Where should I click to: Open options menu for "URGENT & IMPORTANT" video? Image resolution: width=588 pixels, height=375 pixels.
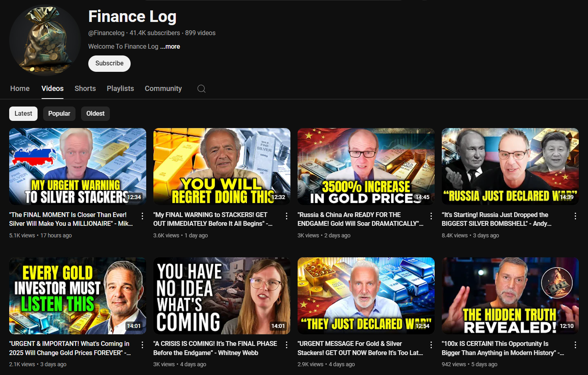[142, 345]
